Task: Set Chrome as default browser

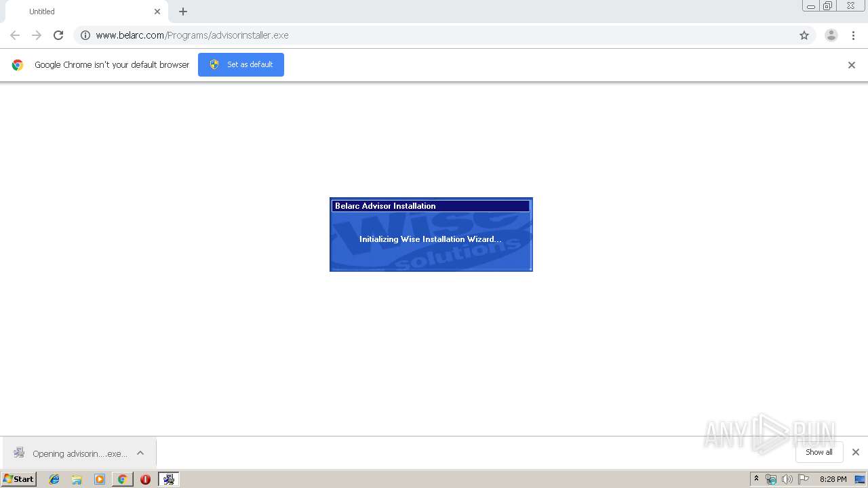Action: click(x=241, y=64)
